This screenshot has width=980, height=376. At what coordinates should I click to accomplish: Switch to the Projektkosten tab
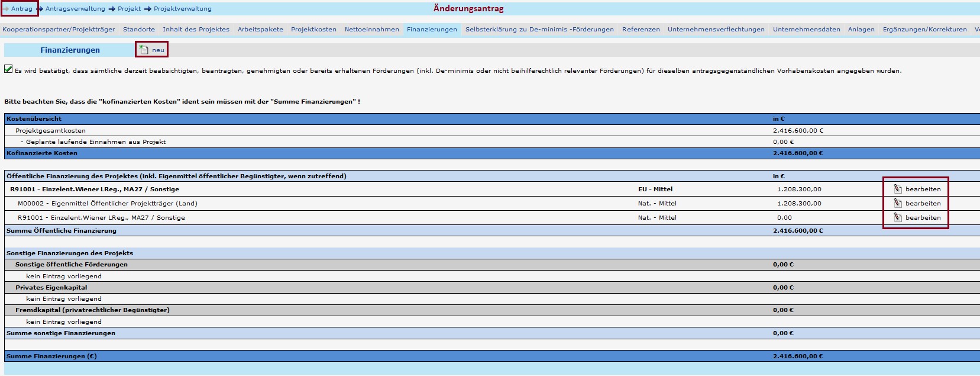(313, 30)
